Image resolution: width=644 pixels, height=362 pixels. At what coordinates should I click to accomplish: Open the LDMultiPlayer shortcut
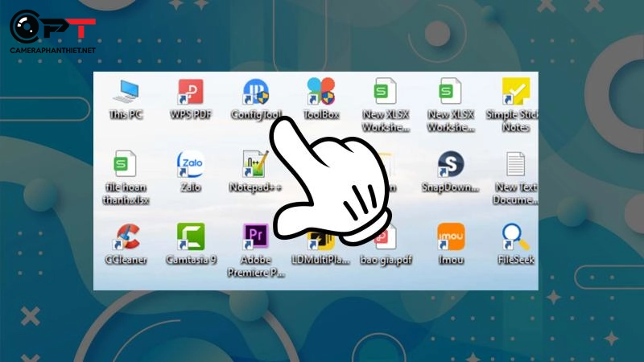(319, 241)
